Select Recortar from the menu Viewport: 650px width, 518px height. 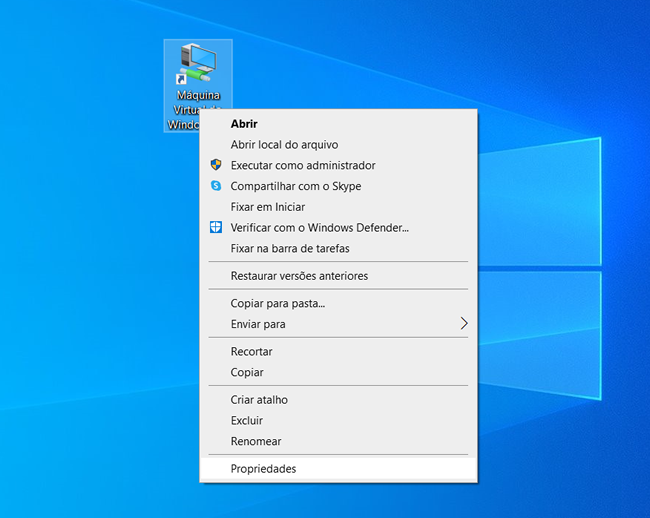click(x=251, y=352)
